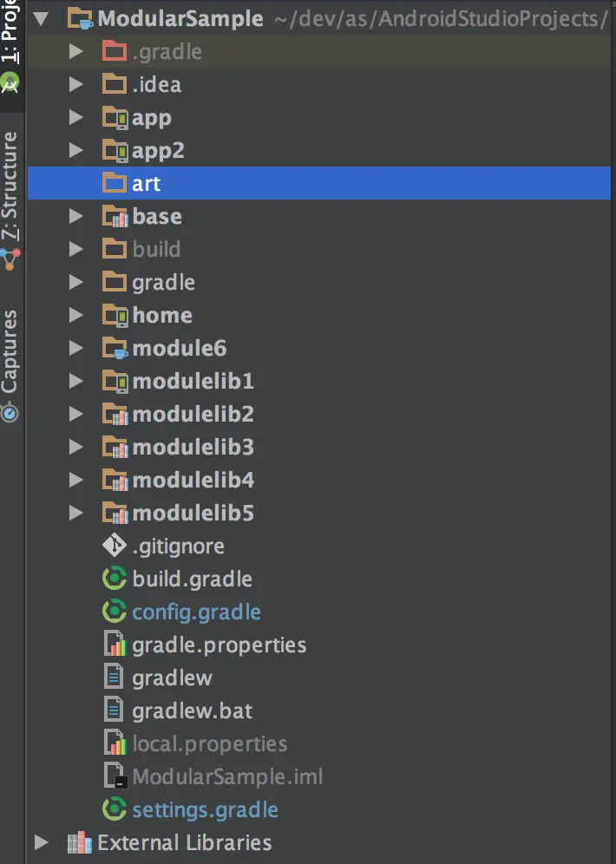
Task: Open the Project tool window tab
Action: (10, 32)
